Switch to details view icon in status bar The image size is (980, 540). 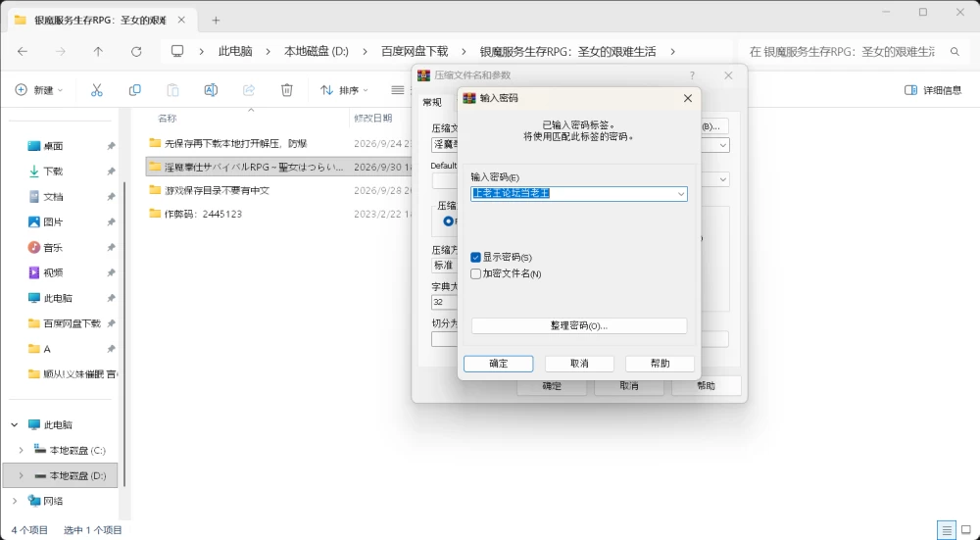click(x=947, y=530)
